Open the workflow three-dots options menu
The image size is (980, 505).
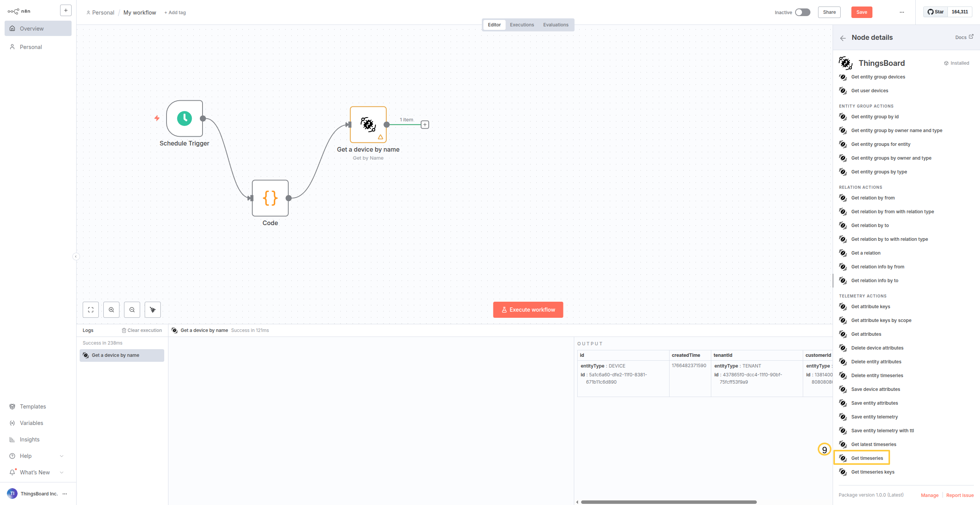point(902,12)
